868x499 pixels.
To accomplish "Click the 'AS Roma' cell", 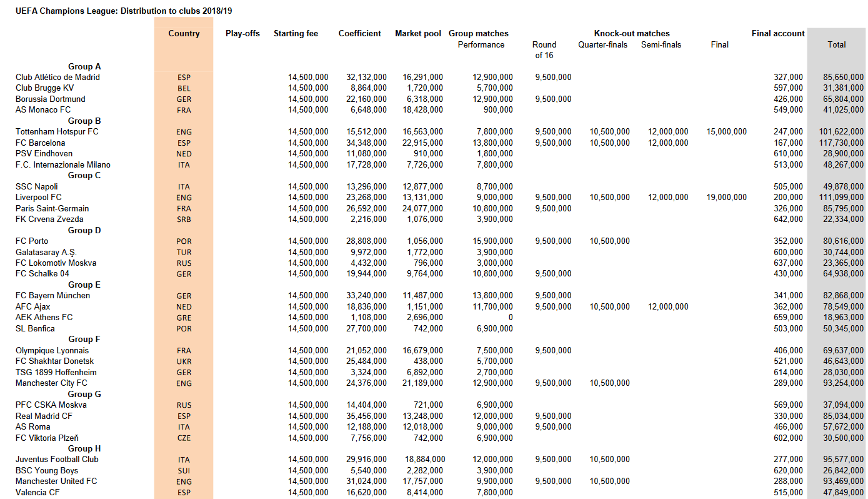I will tap(33, 426).
